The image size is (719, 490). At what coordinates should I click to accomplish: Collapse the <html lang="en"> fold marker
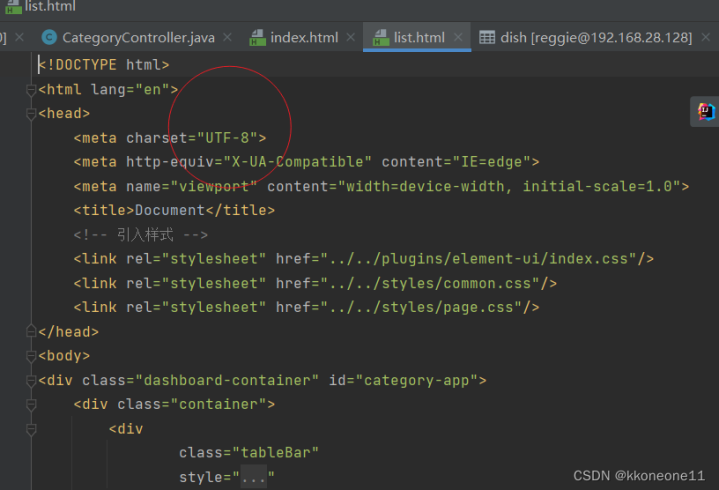[31, 90]
